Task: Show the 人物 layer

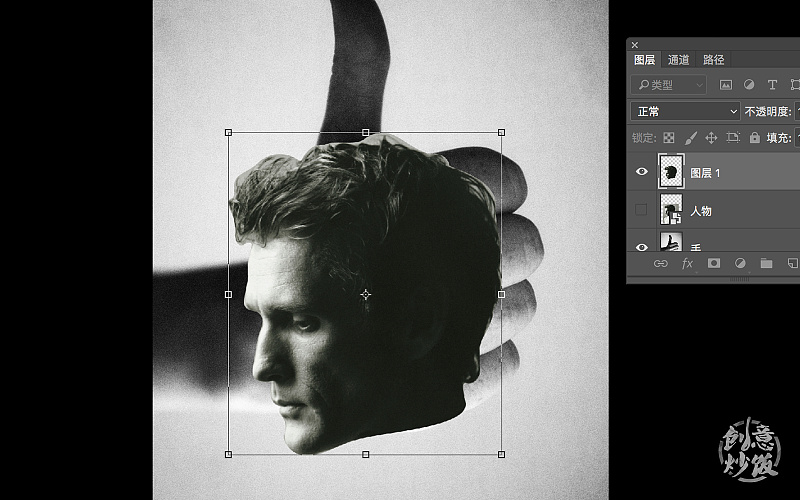Action: coord(642,211)
